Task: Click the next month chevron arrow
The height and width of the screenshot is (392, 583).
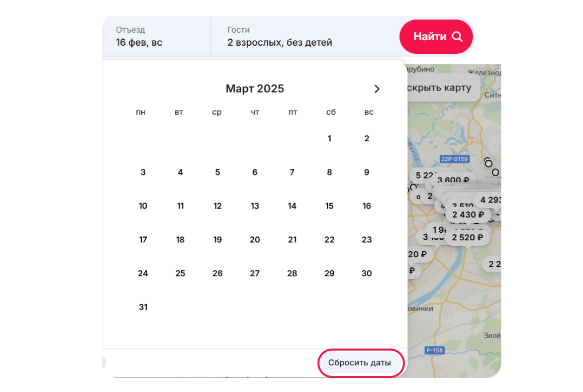Action: tap(377, 89)
